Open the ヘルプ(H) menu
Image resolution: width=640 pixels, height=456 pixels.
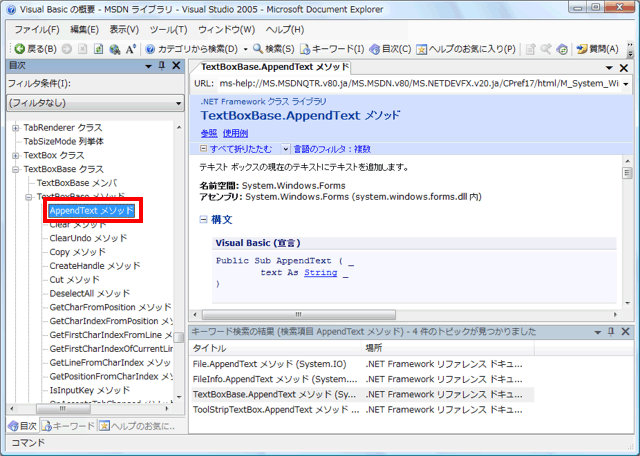285,29
